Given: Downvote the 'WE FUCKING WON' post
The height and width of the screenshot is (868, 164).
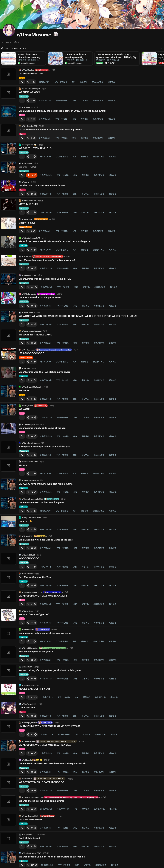Looking at the screenshot, I should pyautogui.click(x=34, y=100).
